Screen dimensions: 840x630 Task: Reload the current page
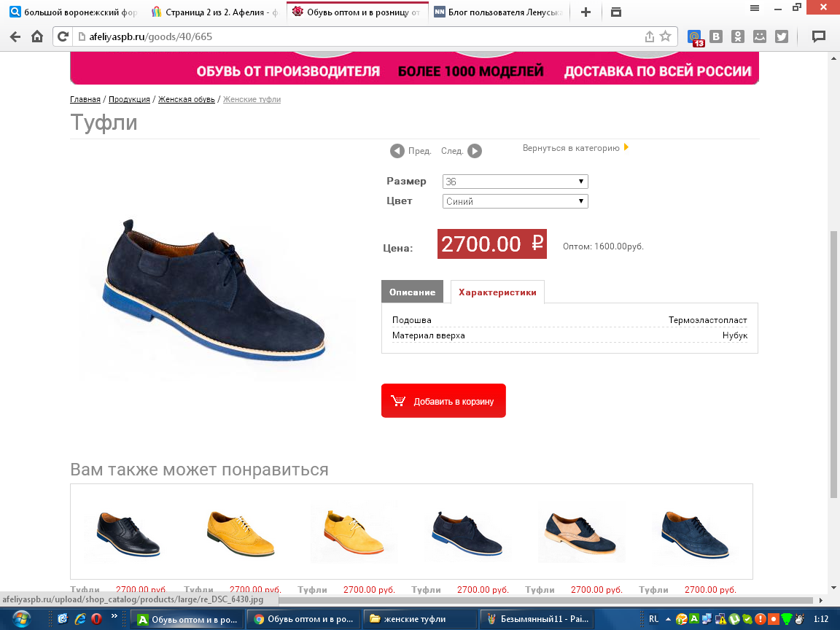click(63, 36)
